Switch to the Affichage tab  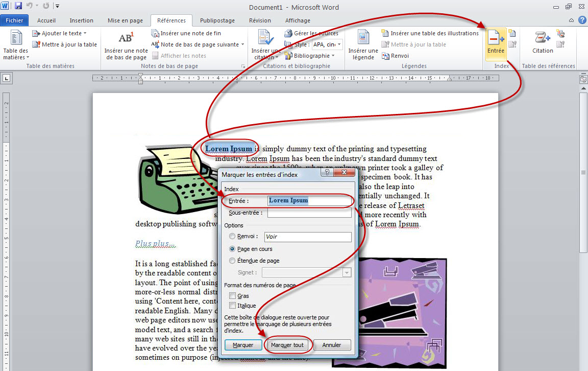tap(298, 20)
